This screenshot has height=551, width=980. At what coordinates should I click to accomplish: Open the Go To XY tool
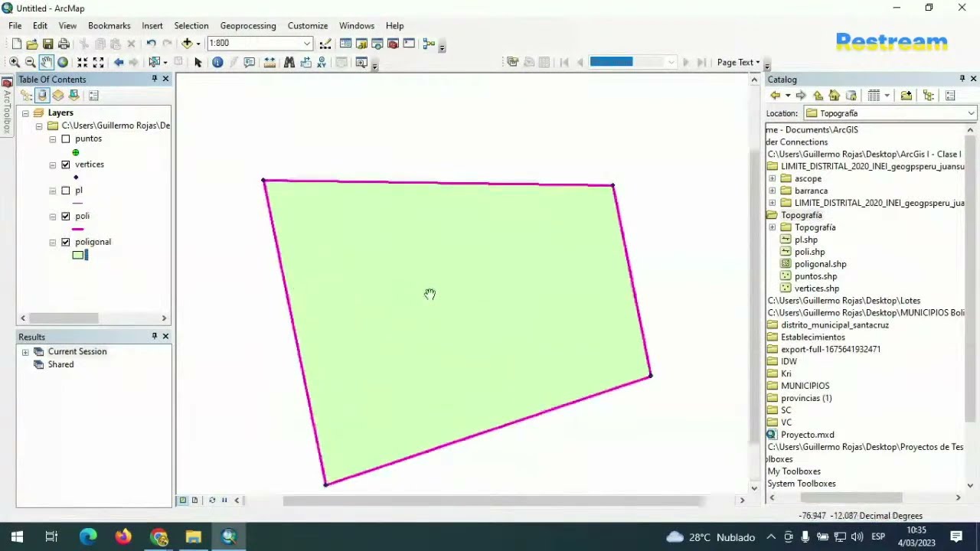coord(322,62)
